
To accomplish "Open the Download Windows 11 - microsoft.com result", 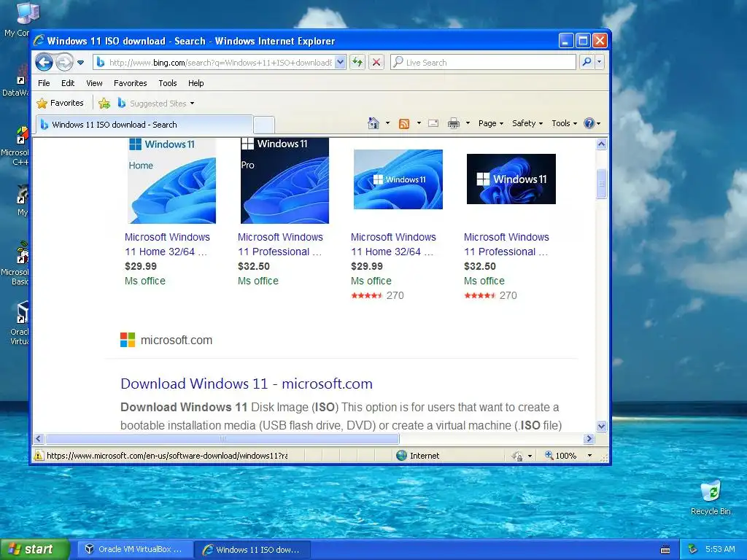I will click(x=247, y=384).
